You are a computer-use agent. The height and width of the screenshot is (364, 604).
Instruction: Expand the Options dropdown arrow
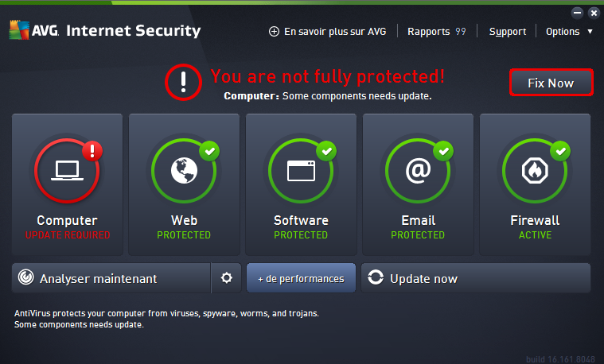click(x=590, y=32)
